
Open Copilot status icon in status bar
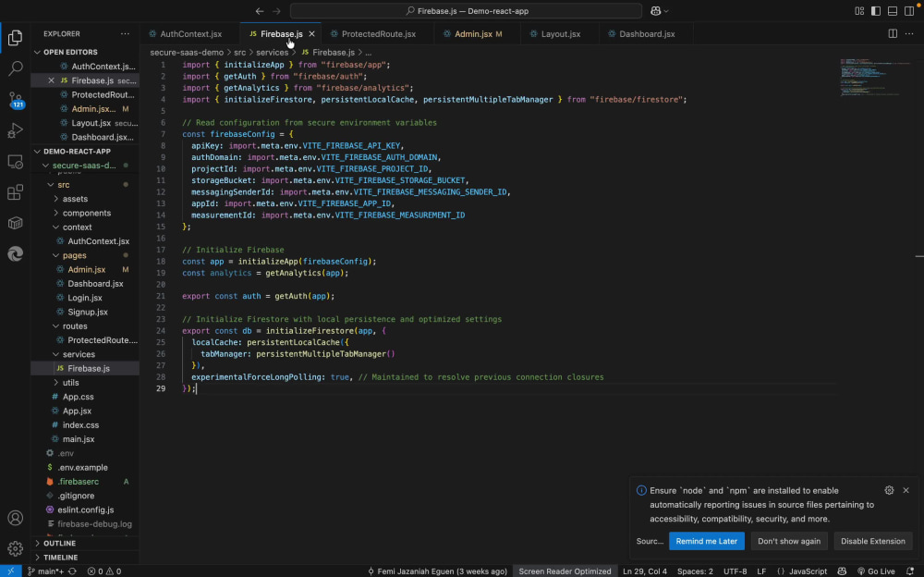click(x=842, y=571)
